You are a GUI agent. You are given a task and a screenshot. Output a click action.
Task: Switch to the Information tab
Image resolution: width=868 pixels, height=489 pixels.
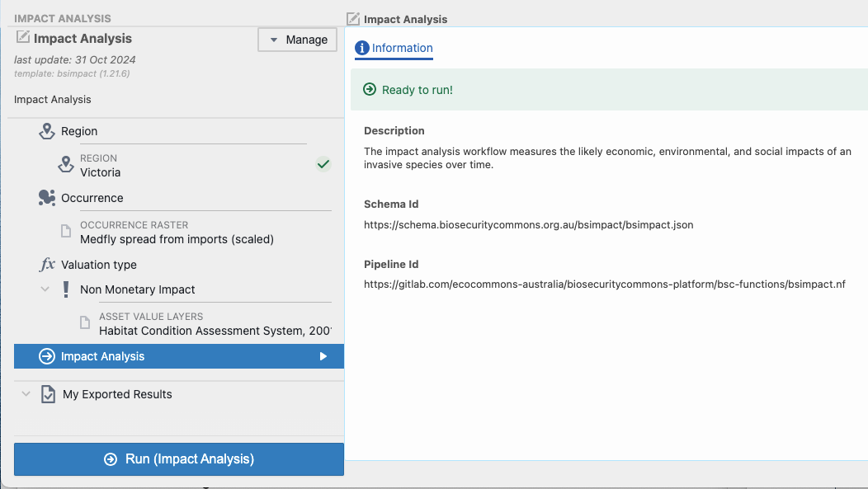[x=394, y=48]
